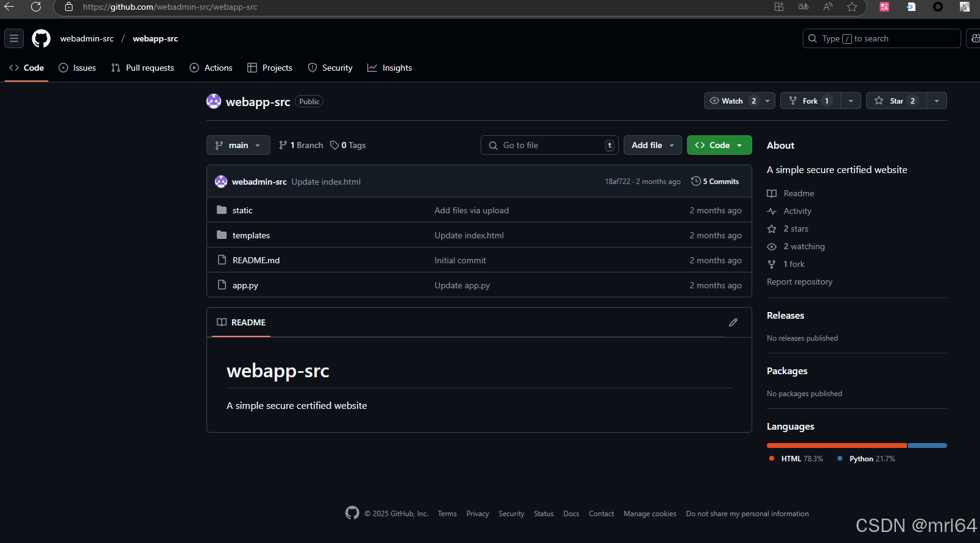
Task: Open commit hash 18af722
Action: (618, 182)
